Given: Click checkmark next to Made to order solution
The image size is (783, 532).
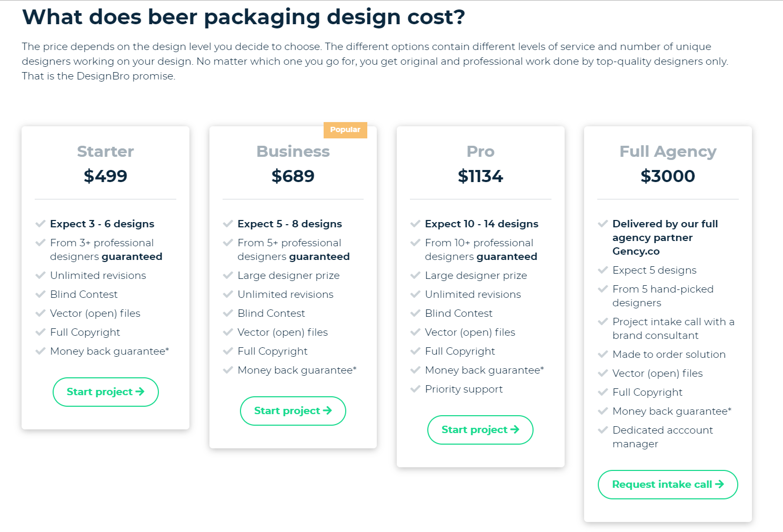Looking at the screenshot, I should [603, 354].
